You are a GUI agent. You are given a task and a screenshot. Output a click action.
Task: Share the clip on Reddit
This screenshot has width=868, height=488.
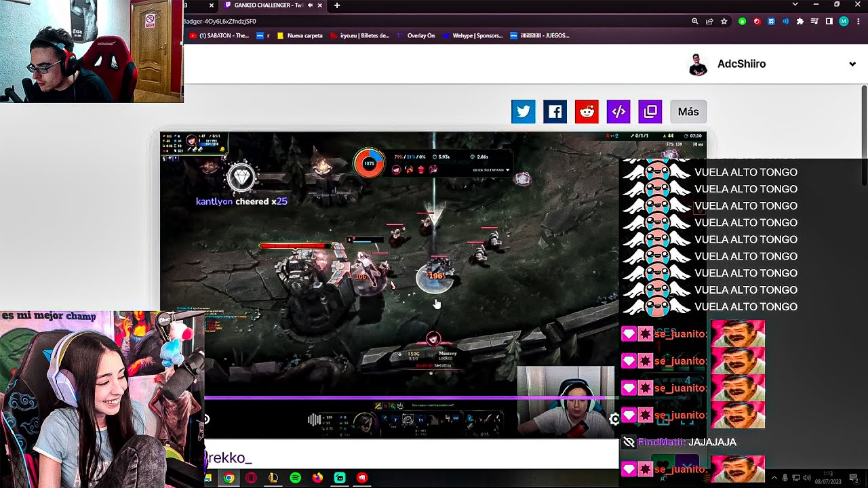coord(587,112)
